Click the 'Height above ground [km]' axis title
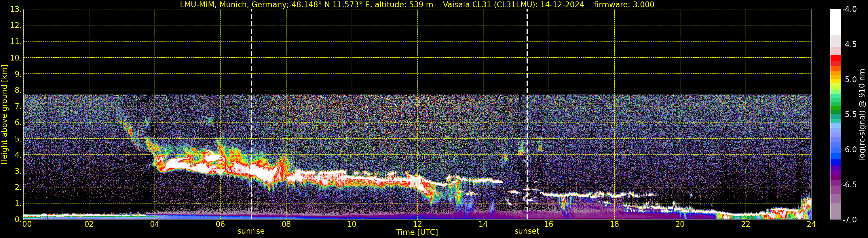868x238 pixels. [x=4, y=114]
